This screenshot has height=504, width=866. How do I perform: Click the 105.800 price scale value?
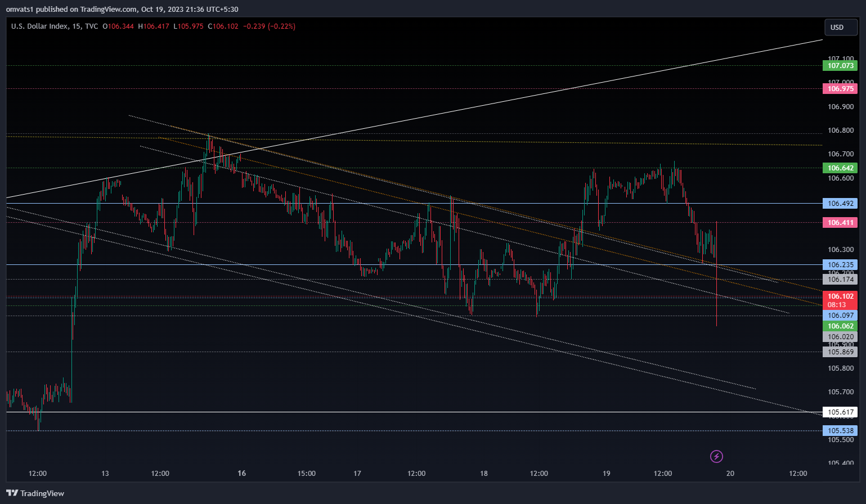(841, 368)
